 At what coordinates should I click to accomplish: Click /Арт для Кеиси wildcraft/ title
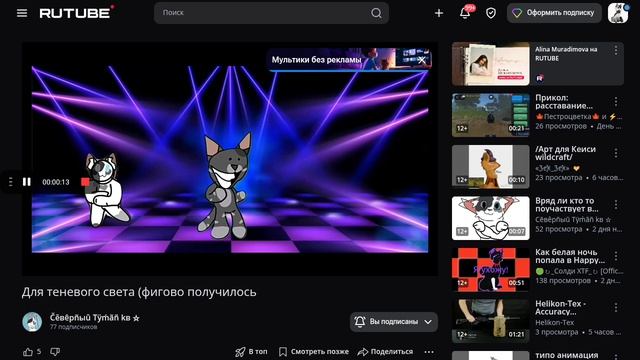[x=565, y=153]
